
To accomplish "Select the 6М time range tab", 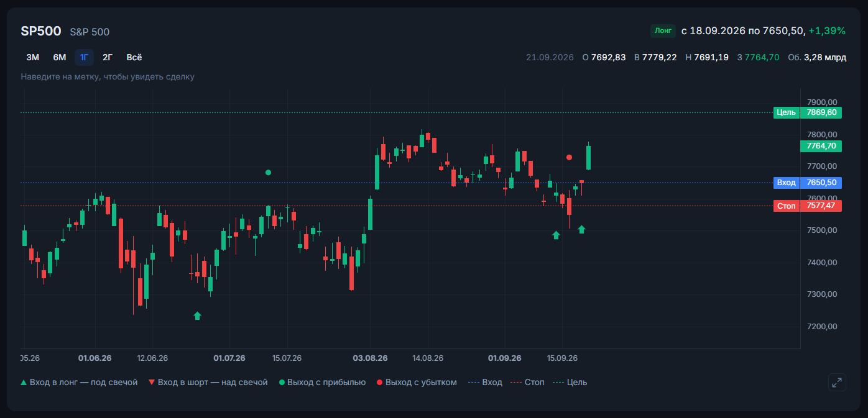I will tap(59, 57).
